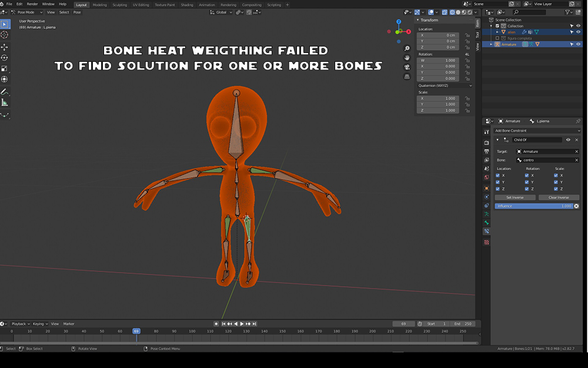Activate the Rotate tool
588x368 pixels.
pyautogui.click(x=5, y=58)
